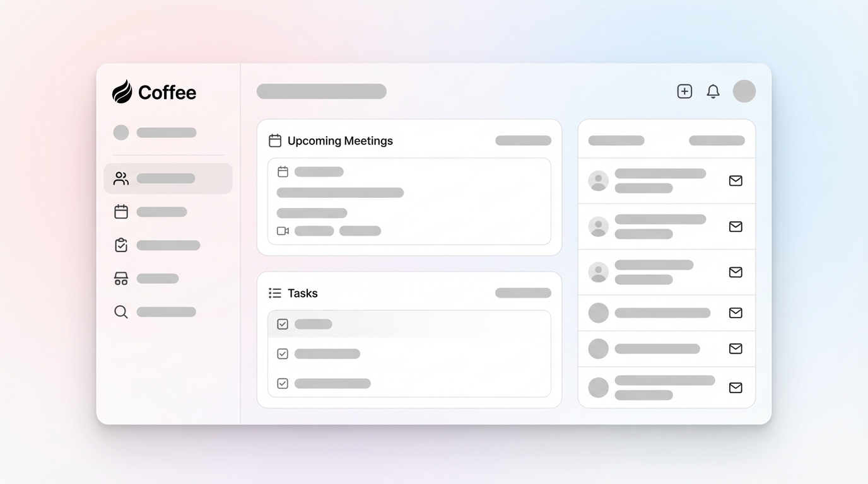Click the third contact's avatar thumbnail
Image resolution: width=868 pixels, height=484 pixels.
[598, 272]
